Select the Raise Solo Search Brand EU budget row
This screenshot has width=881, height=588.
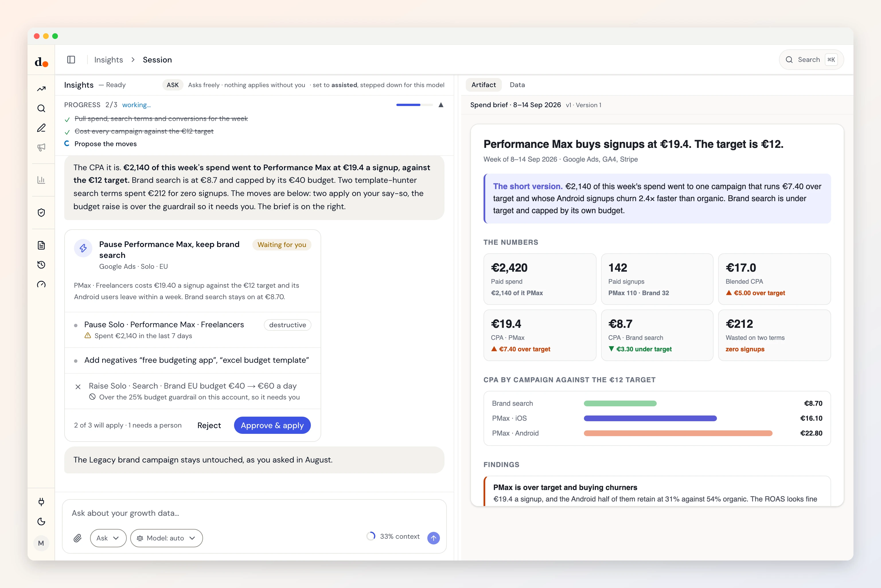[192, 391]
